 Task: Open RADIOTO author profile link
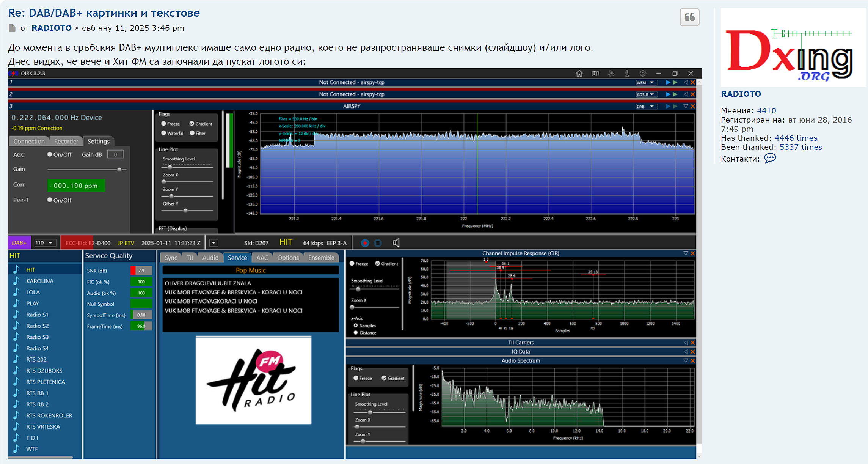click(x=52, y=28)
